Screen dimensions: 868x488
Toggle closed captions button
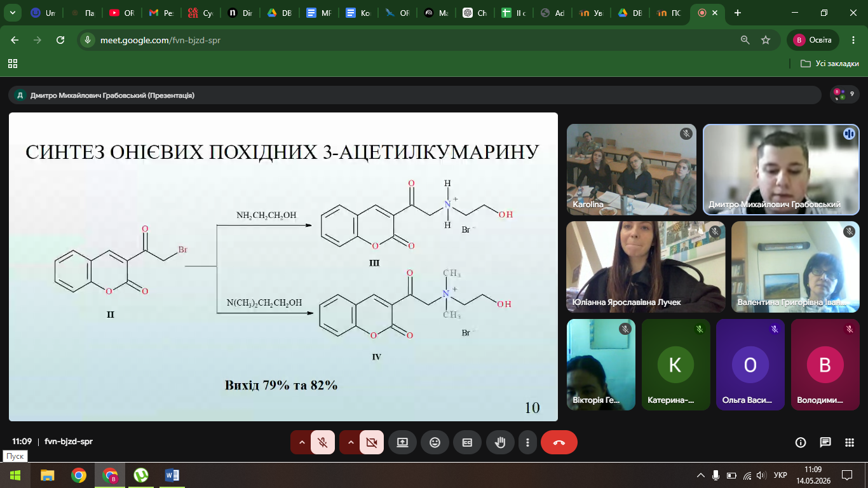(467, 442)
